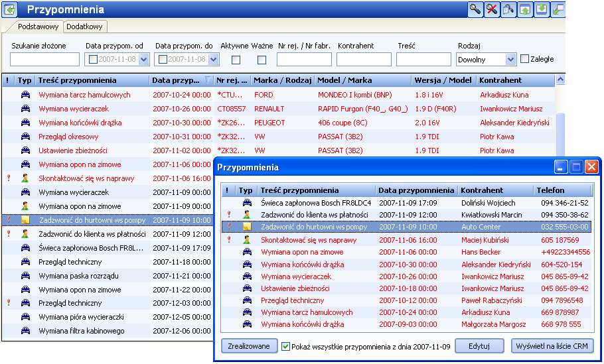Click car icon of Przegląd okresowy row
The width and height of the screenshot is (604, 364).
pyautogui.click(x=25, y=137)
